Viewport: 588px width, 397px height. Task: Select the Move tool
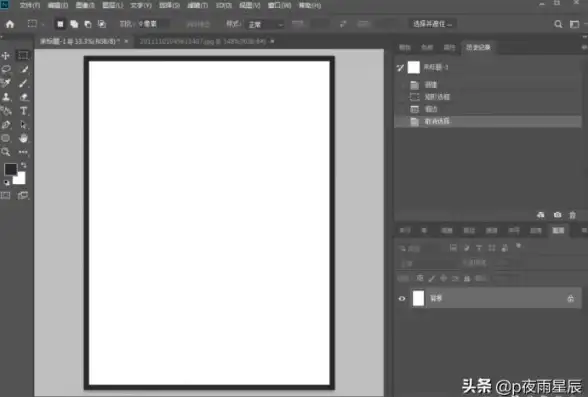coord(6,56)
